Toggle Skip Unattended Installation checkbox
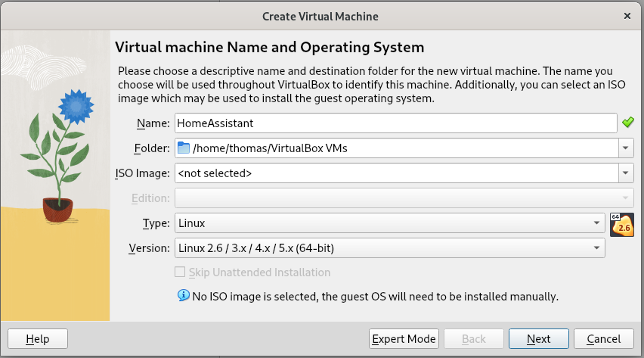This screenshot has width=644, height=358. pyautogui.click(x=180, y=272)
